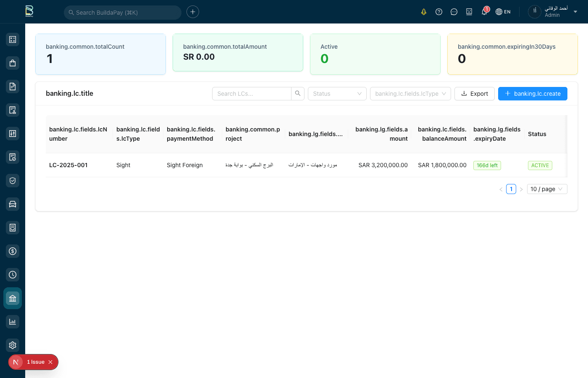588x378 pixels.
Task: Click the yellow rocket icon
Action: pyautogui.click(x=424, y=12)
